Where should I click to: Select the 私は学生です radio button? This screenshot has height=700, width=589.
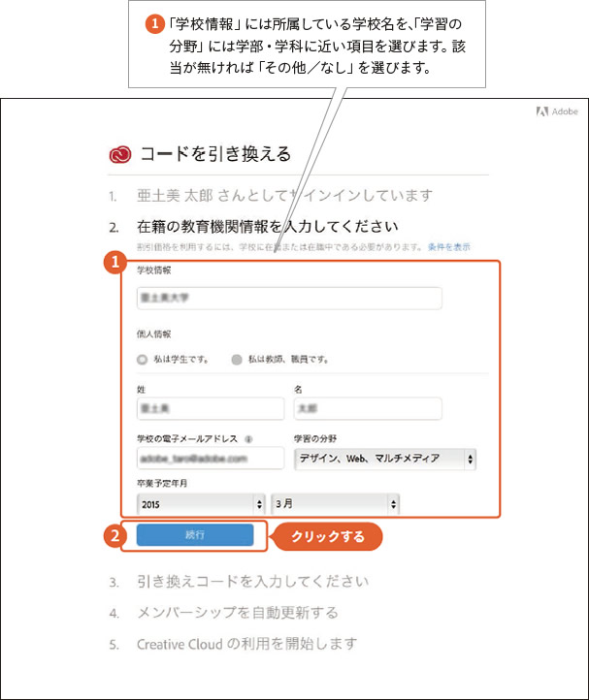point(143,359)
